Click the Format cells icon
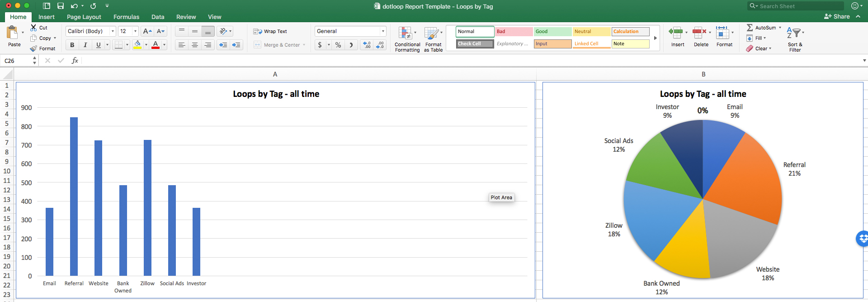Image resolution: width=868 pixels, height=302 pixels. click(722, 33)
